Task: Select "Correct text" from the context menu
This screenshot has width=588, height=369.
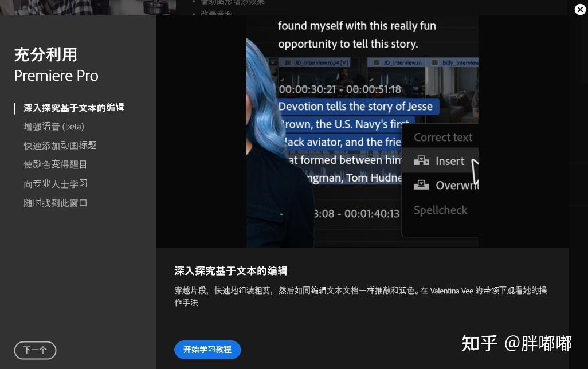Action: tap(443, 137)
